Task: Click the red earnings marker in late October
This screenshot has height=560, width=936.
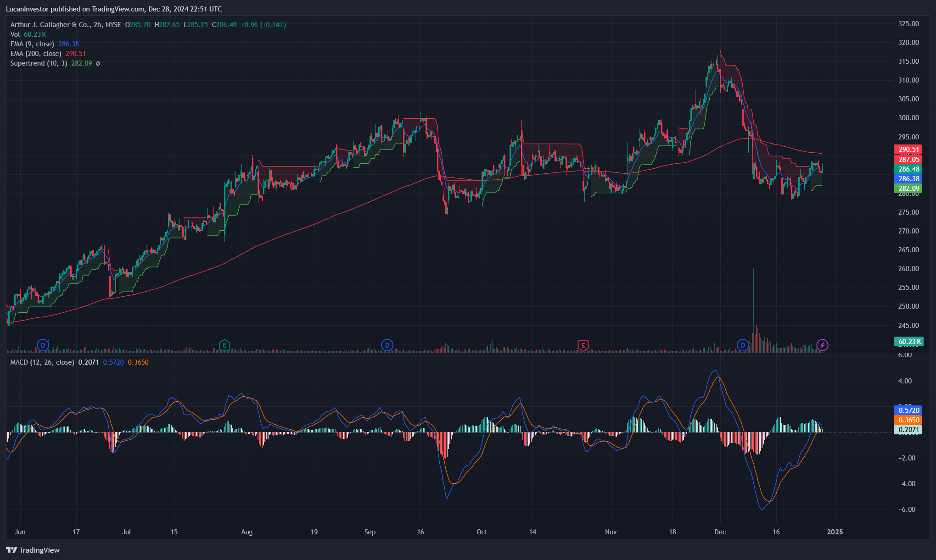Action: (x=583, y=345)
